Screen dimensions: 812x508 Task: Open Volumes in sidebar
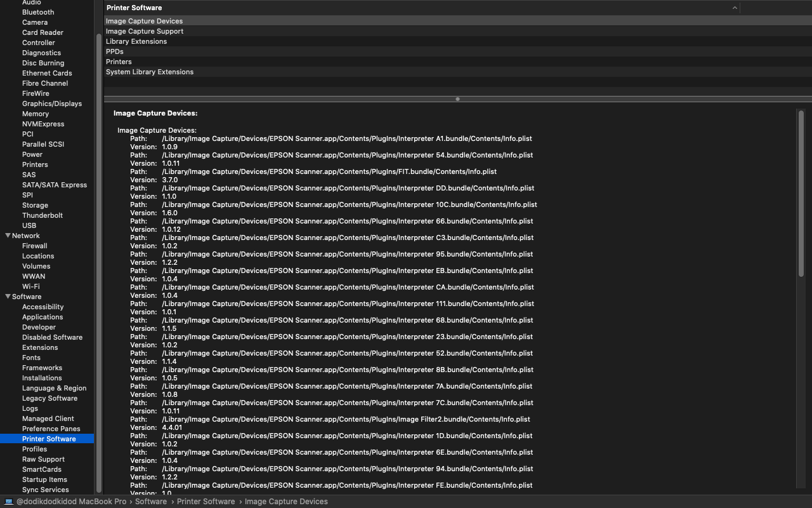point(36,266)
